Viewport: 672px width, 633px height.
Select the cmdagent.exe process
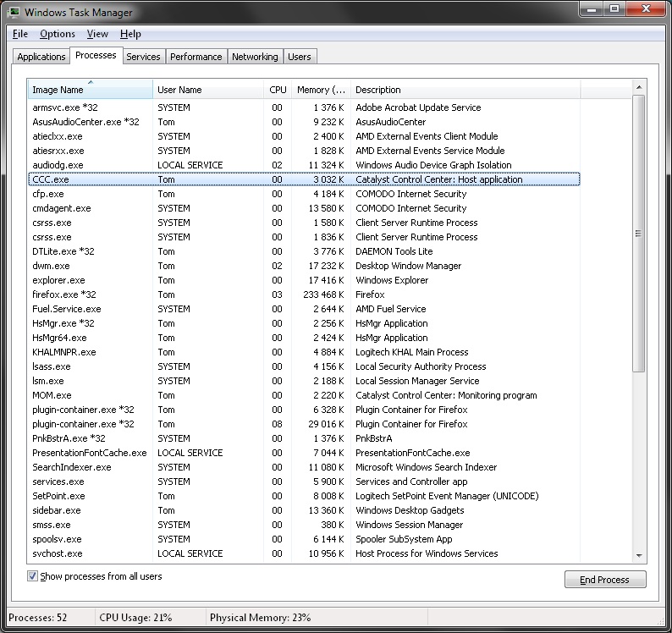click(x=304, y=208)
